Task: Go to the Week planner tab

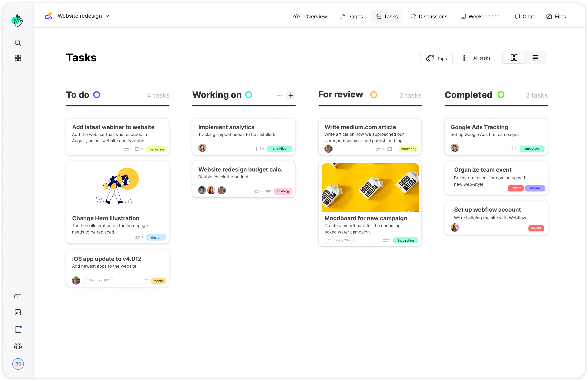Action: 481,17
